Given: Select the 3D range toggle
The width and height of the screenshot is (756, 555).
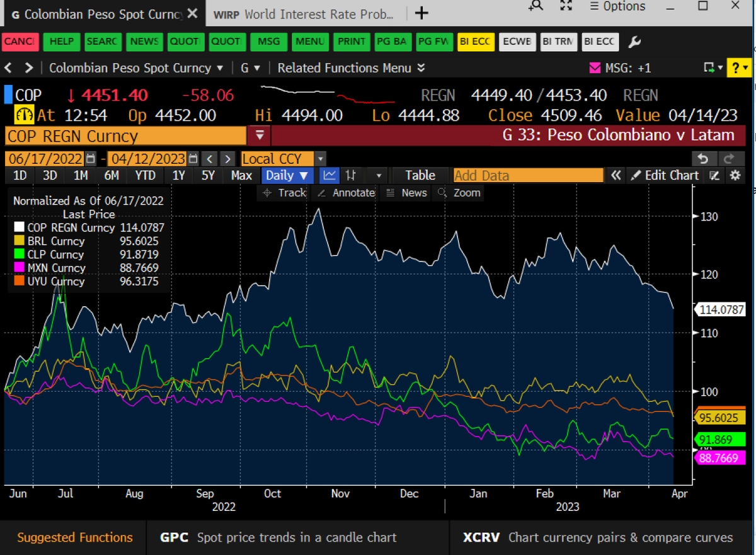Looking at the screenshot, I should (x=50, y=176).
